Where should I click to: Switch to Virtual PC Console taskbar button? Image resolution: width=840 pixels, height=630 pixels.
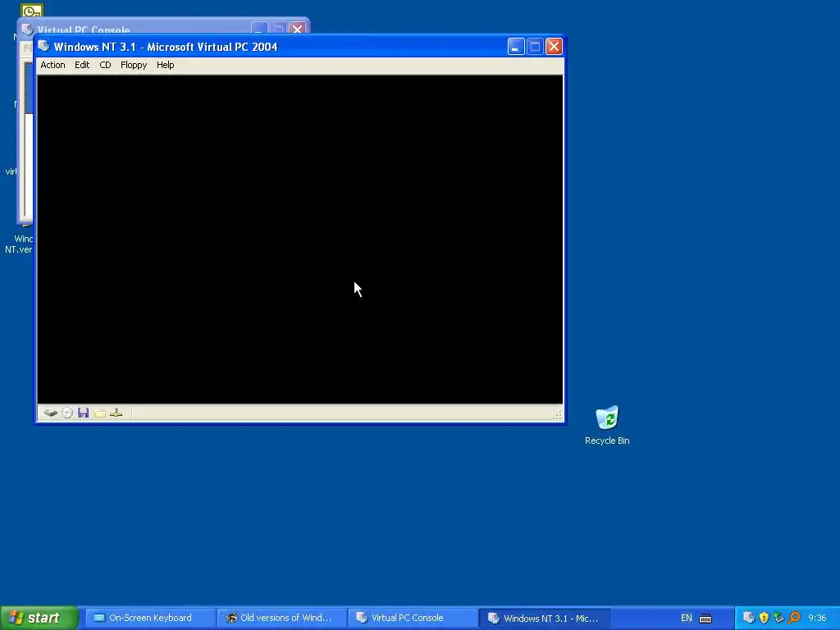coord(413,618)
